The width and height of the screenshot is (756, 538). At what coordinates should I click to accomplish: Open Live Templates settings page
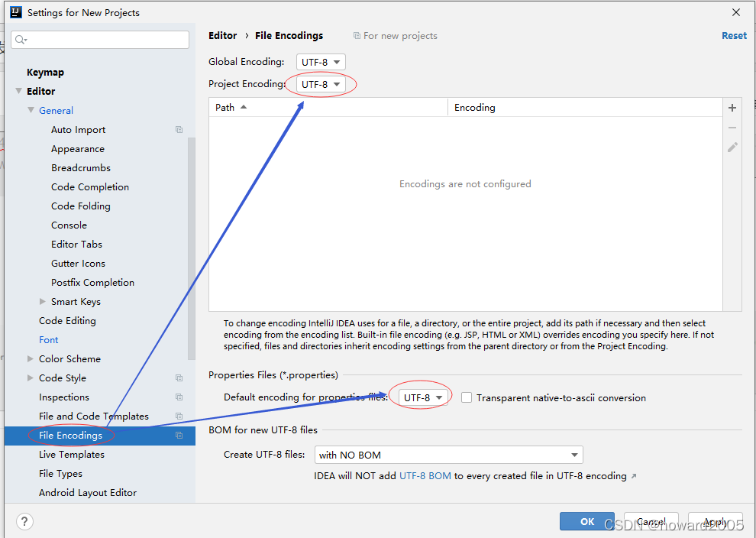(72, 455)
